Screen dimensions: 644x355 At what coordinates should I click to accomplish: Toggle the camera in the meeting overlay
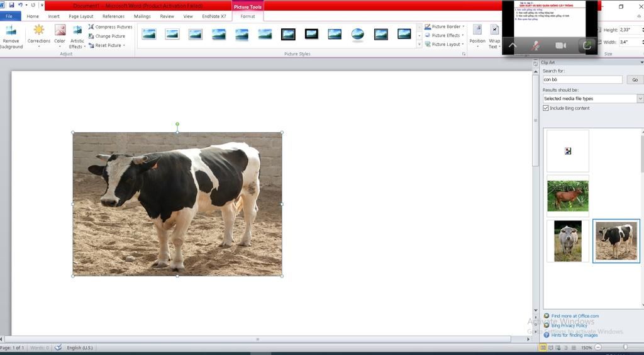(560, 45)
